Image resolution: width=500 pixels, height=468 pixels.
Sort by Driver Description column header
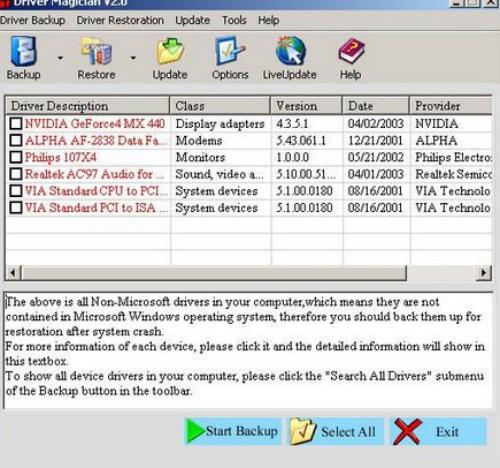pyautogui.click(x=87, y=106)
